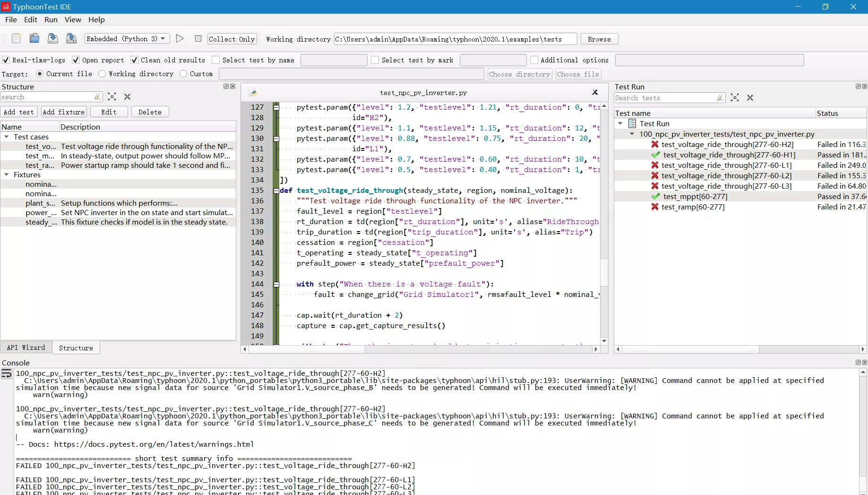
Task: Collapse all items in Test Run panel
Action: pyautogui.click(x=750, y=98)
